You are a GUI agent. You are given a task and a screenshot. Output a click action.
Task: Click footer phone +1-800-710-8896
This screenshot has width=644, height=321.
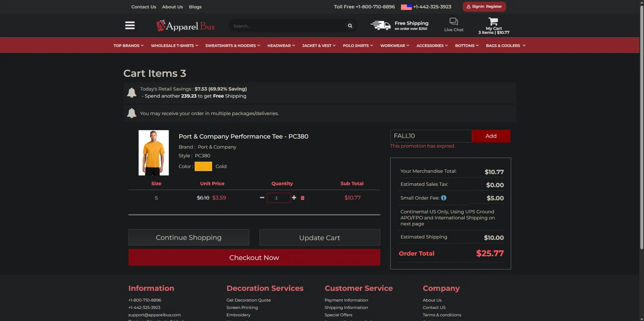(145, 300)
